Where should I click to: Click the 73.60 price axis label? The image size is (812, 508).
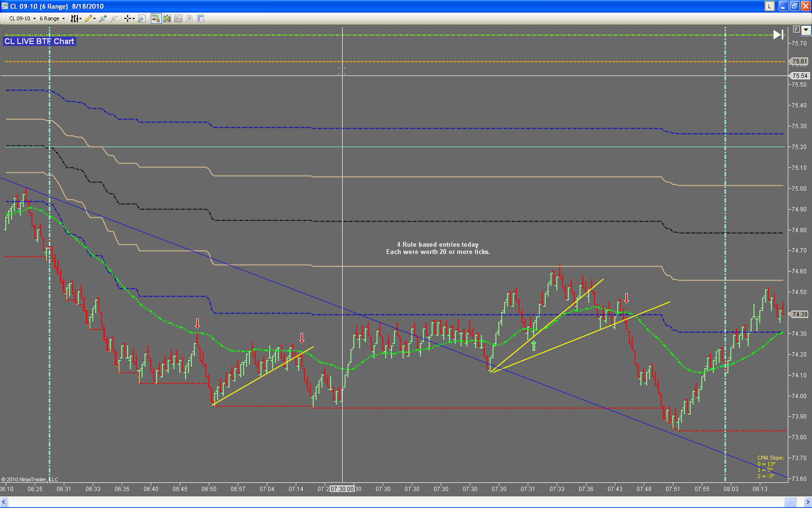(799, 479)
